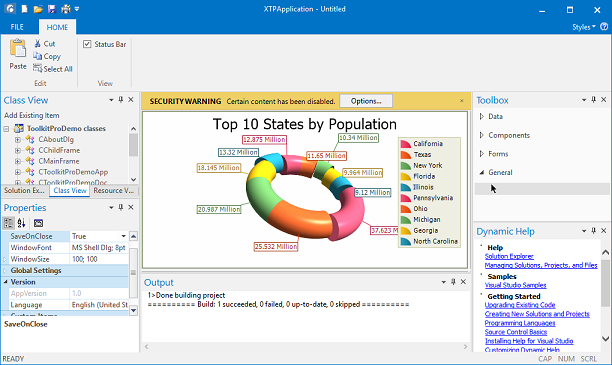This screenshot has height=365, width=612.
Task: Open Class View panel options arrow
Action: coord(111,100)
